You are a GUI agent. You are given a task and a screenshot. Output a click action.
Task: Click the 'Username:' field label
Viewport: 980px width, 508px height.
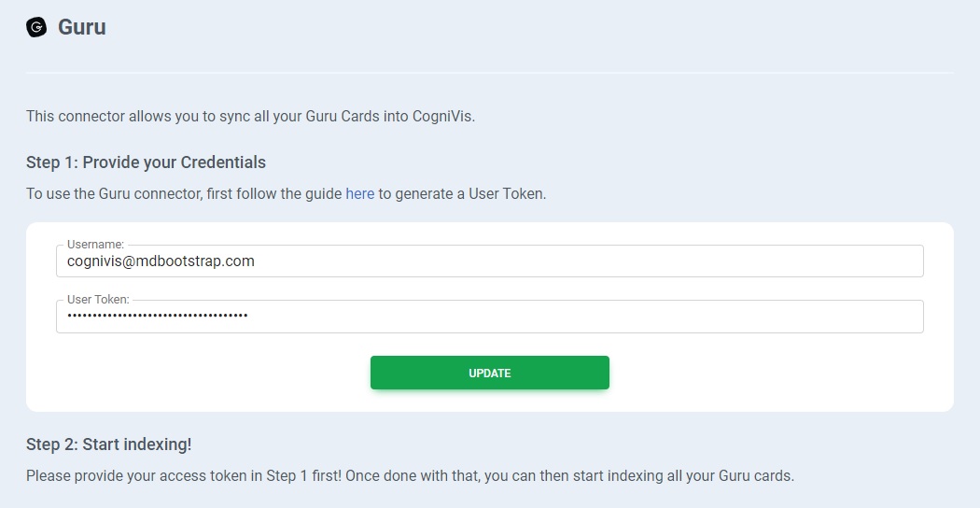(x=95, y=245)
